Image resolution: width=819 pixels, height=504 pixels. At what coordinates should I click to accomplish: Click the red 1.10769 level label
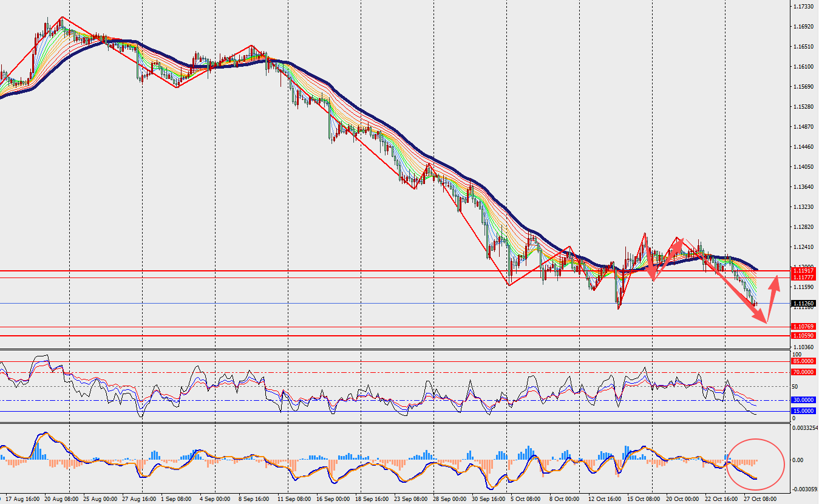pos(804,327)
